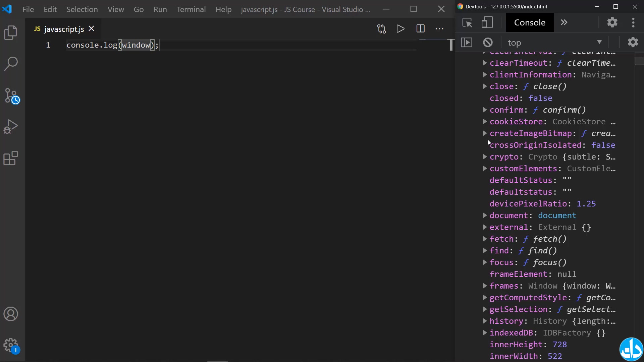The height and width of the screenshot is (362, 644).
Task: Click the 'frameElement: null' row
Action: (533, 274)
